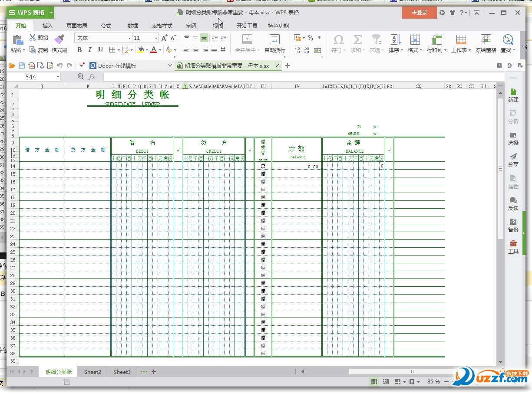
Task: Click the Copy (复制) icon
Action: click(x=33, y=50)
